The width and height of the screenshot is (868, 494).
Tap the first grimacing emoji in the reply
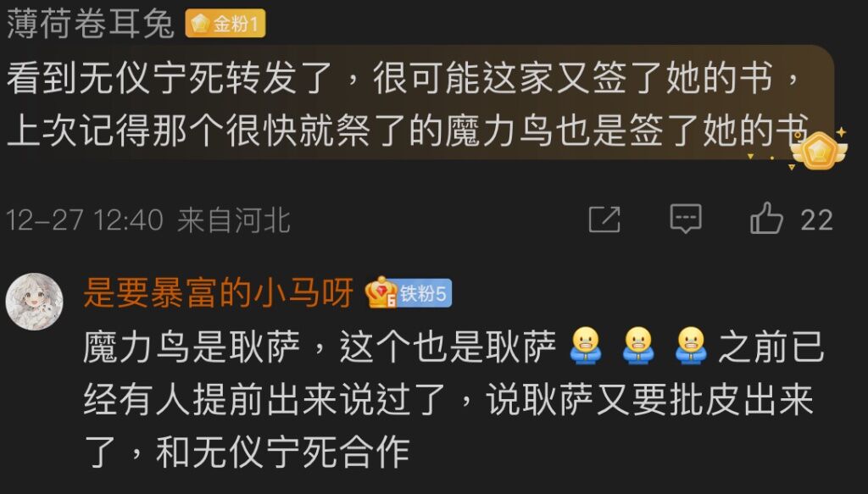point(585,346)
